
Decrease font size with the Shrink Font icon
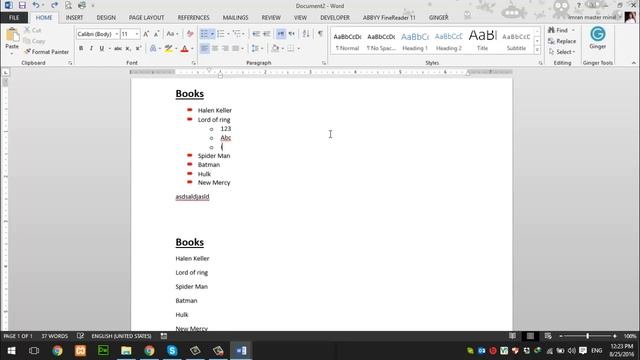click(157, 34)
